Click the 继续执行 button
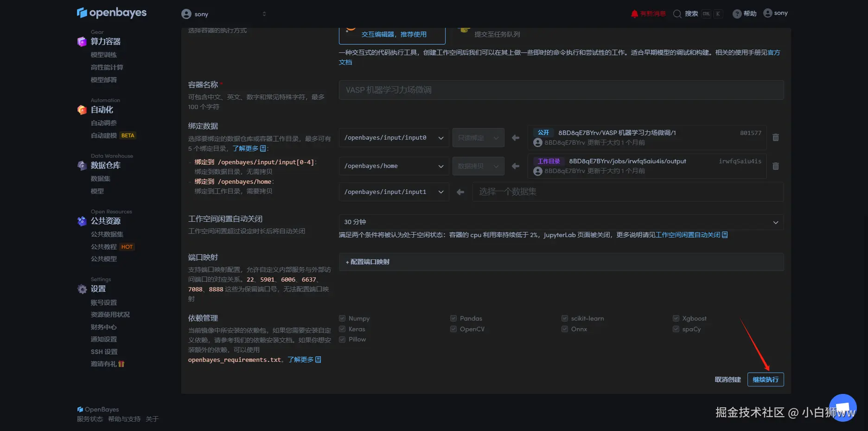Viewport: 868px width, 431px height. (766, 380)
